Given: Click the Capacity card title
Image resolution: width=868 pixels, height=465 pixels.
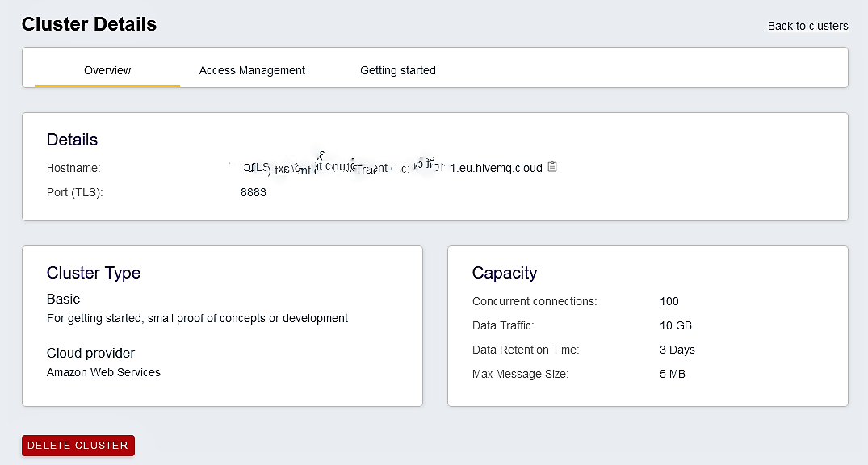Looking at the screenshot, I should pyautogui.click(x=505, y=273).
